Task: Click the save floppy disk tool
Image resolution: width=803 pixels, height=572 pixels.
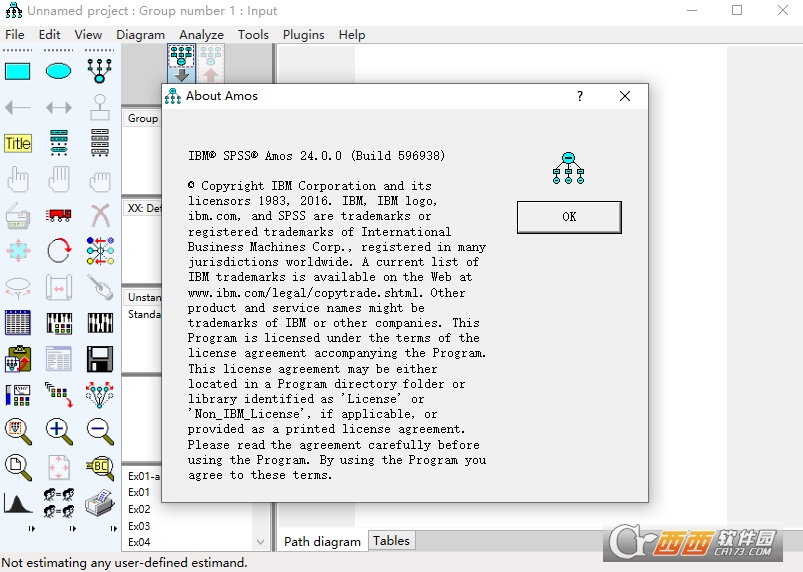Action: (x=100, y=358)
